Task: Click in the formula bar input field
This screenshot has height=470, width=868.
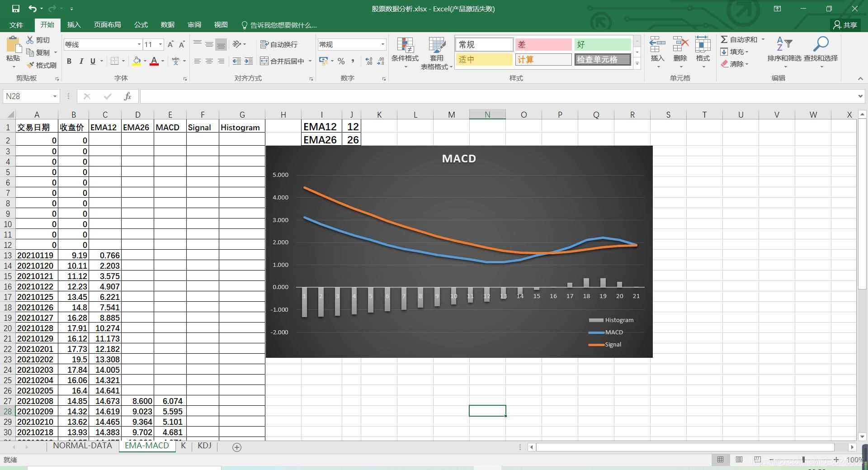Action: tap(497, 96)
